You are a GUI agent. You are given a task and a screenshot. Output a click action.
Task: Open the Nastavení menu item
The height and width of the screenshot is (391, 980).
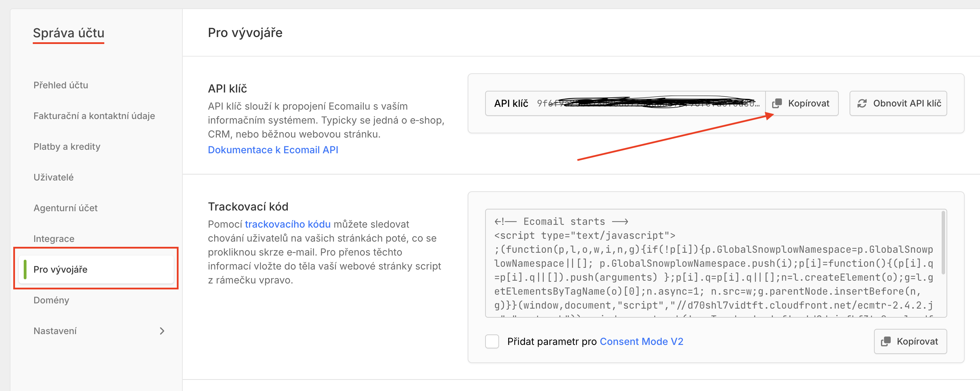(55, 331)
